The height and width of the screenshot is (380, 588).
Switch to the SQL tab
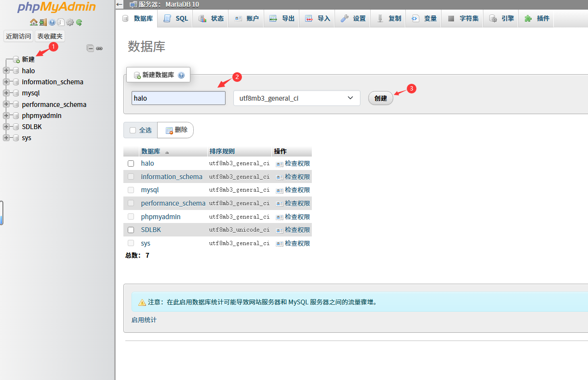click(175, 18)
